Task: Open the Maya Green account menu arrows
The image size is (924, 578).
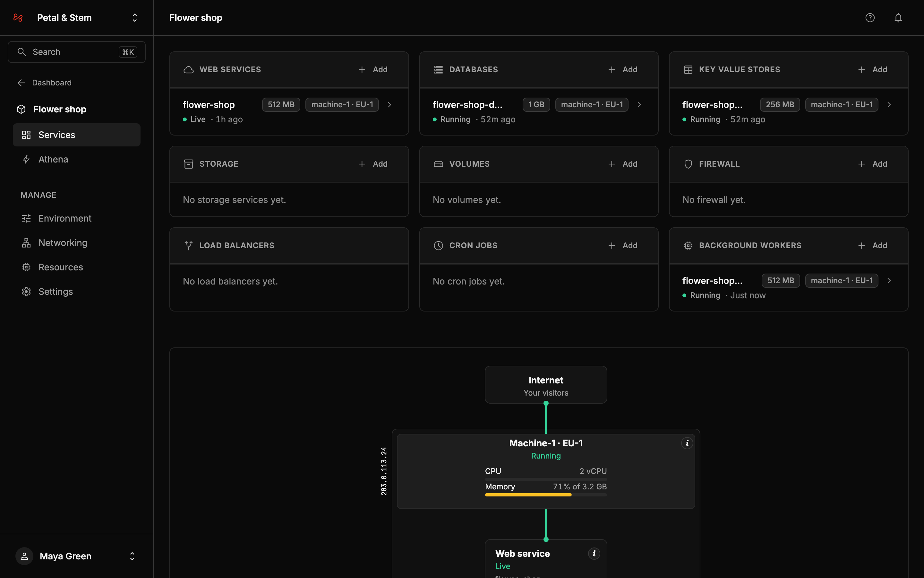Action: click(132, 556)
